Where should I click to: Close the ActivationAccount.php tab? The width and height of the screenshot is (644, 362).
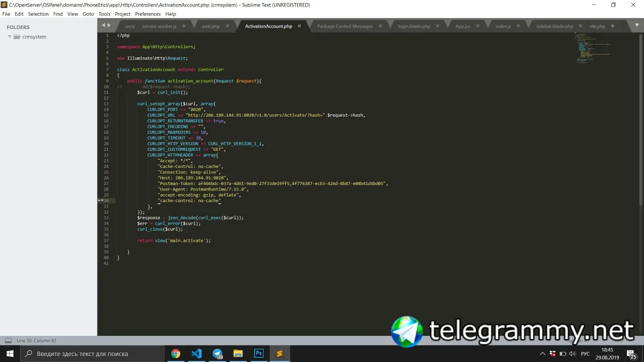[x=299, y=26]
